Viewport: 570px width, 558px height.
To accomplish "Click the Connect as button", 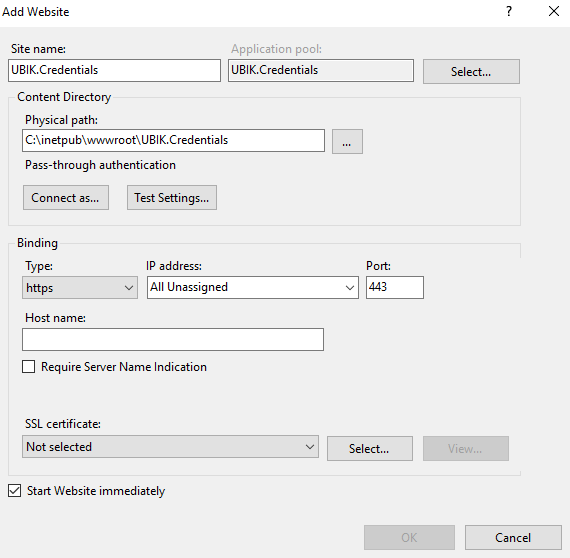I will click(66, 197).
